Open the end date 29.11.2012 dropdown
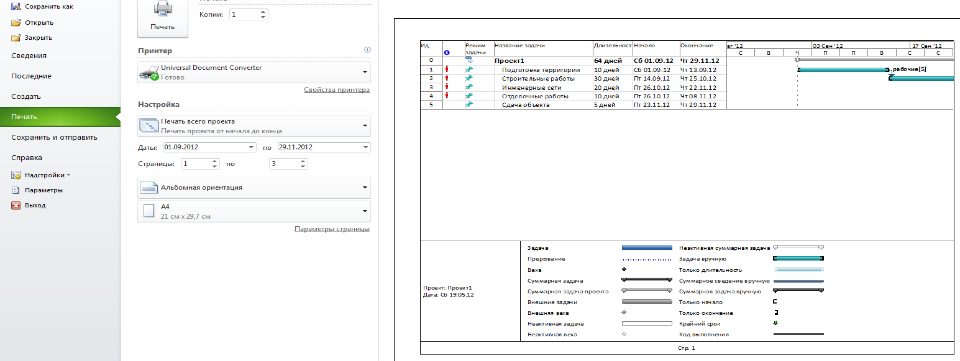Screen dimensions: 960x361 tap(366, 147)
